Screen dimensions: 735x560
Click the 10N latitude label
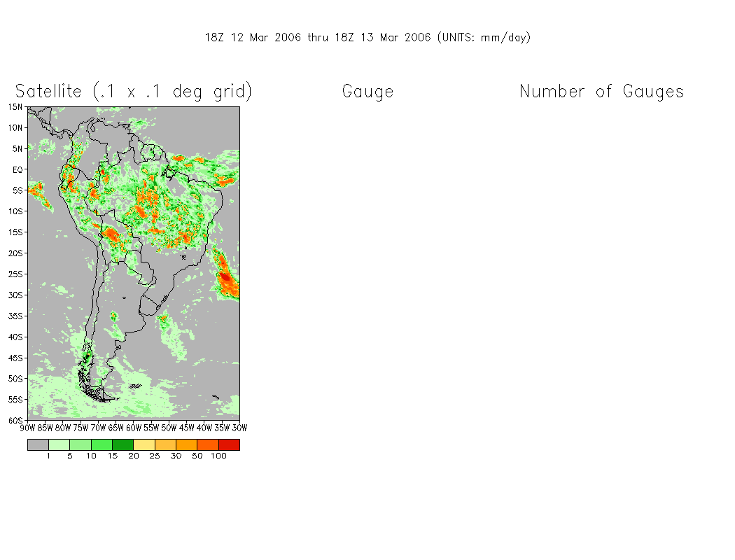point(15,128)
